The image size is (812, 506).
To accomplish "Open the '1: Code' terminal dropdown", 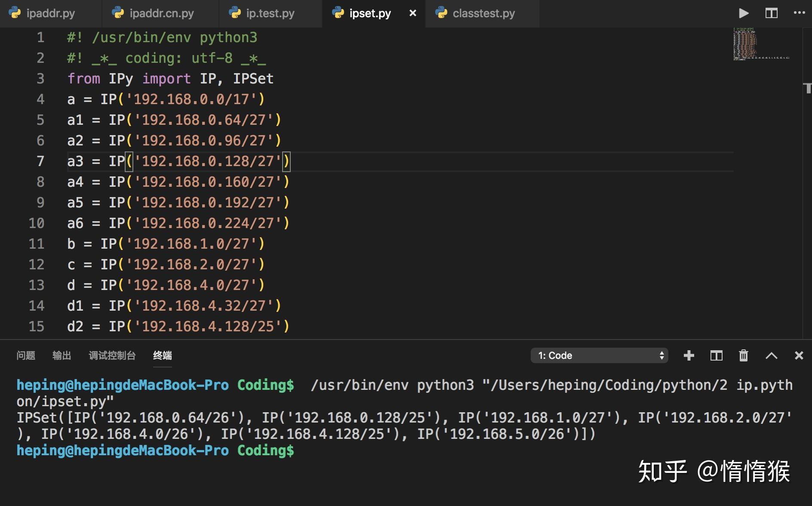I will pyautogui.click(x=599, y=355).
